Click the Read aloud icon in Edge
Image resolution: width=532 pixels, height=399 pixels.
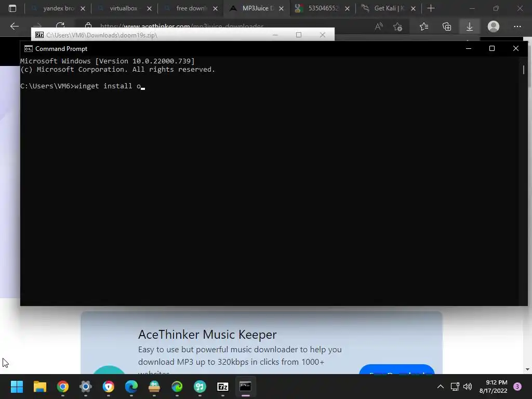click(x=379, y=26)
